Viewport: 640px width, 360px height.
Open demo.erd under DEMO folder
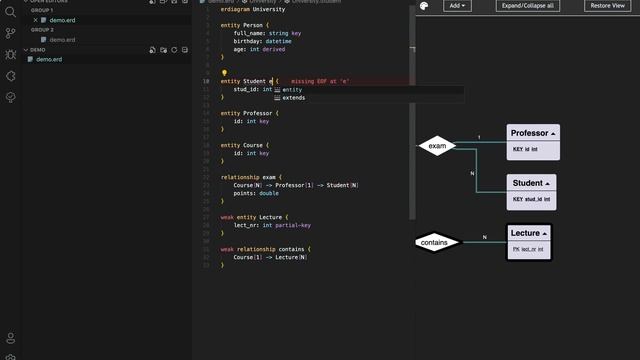coord(49,59)
